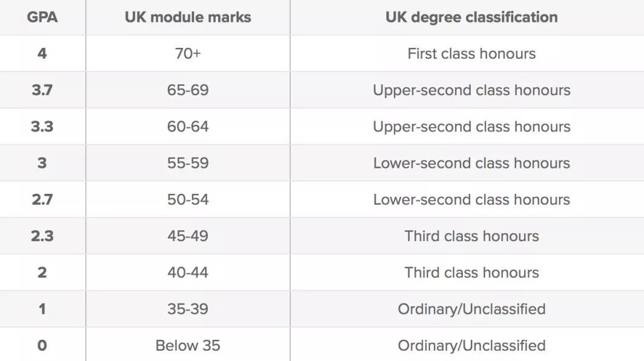Select the GPA 3.3 cell

coord(42,127)
